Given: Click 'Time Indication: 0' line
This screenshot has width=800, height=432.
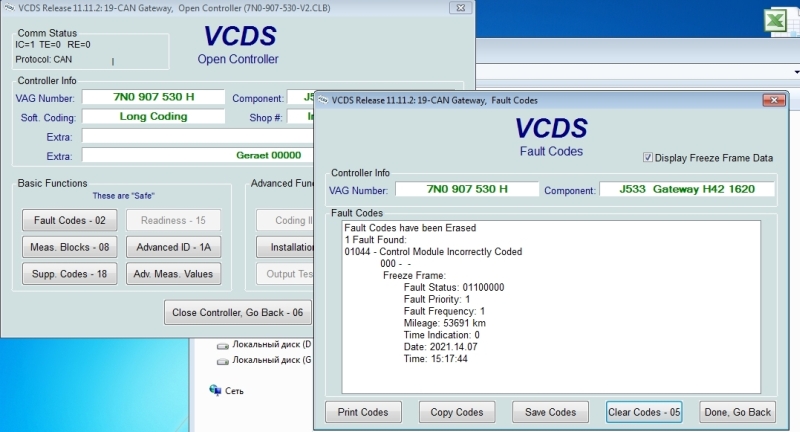Looking at the screenshot, I should (x=441, y=335).
